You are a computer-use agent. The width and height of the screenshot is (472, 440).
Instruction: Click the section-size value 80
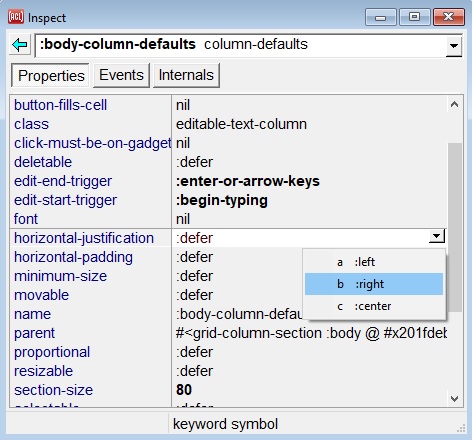[x=184, y=390]
